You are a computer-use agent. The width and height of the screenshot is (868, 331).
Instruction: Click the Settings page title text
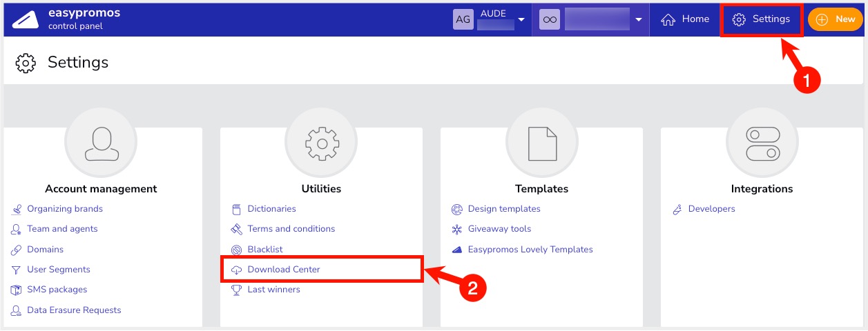coord(78,63)
